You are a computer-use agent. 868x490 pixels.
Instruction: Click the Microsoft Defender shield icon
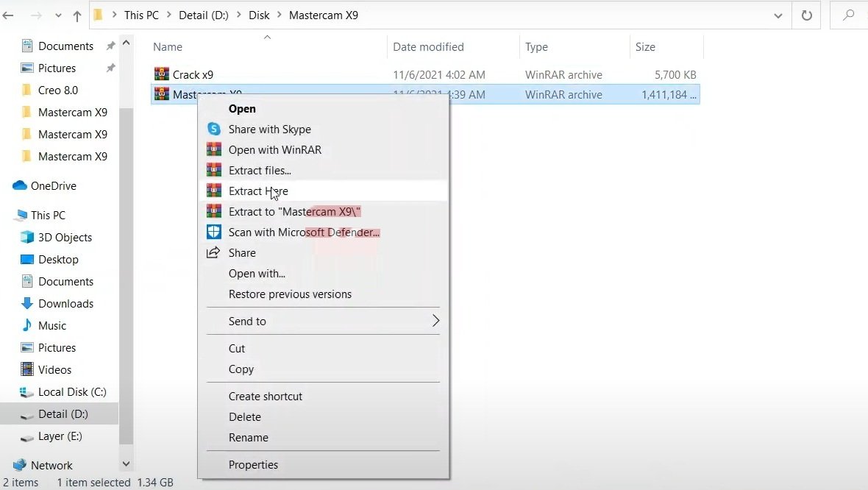click(213, 232)
